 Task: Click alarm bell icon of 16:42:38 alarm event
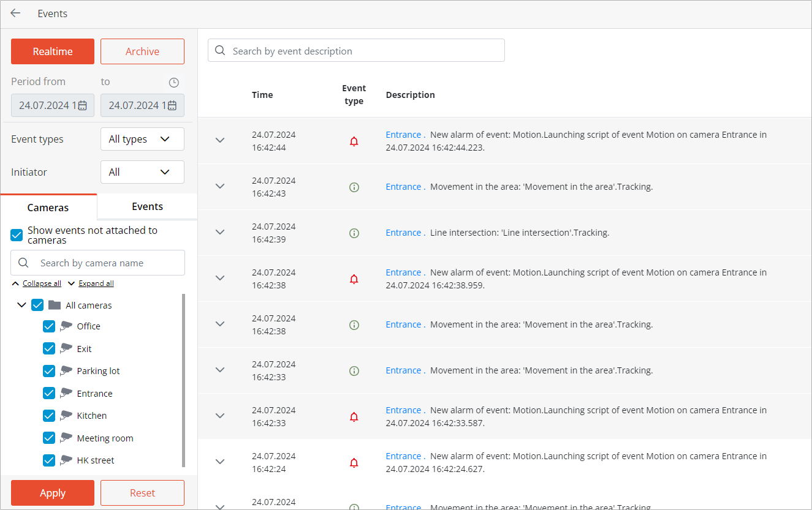click(x=354, y=279)
